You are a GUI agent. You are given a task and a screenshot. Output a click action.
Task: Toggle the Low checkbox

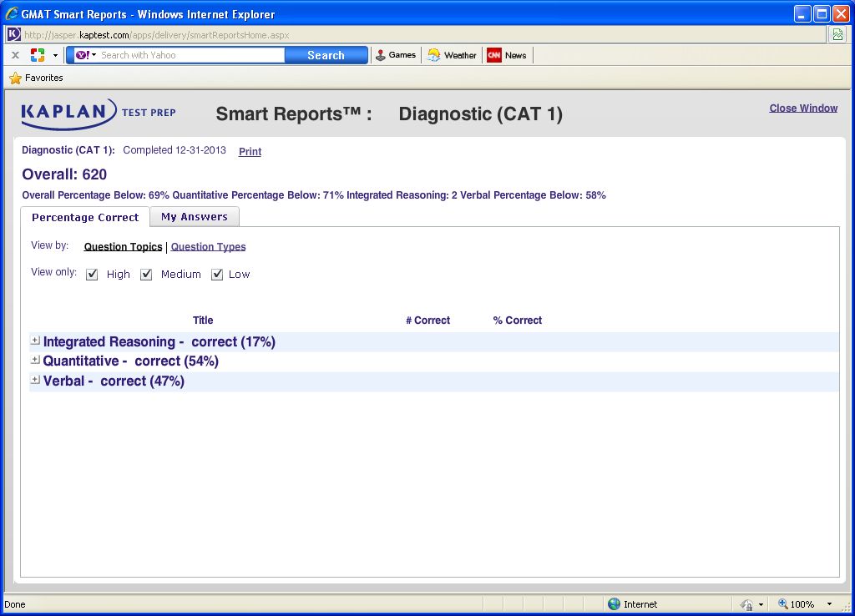tap(217, 275)
